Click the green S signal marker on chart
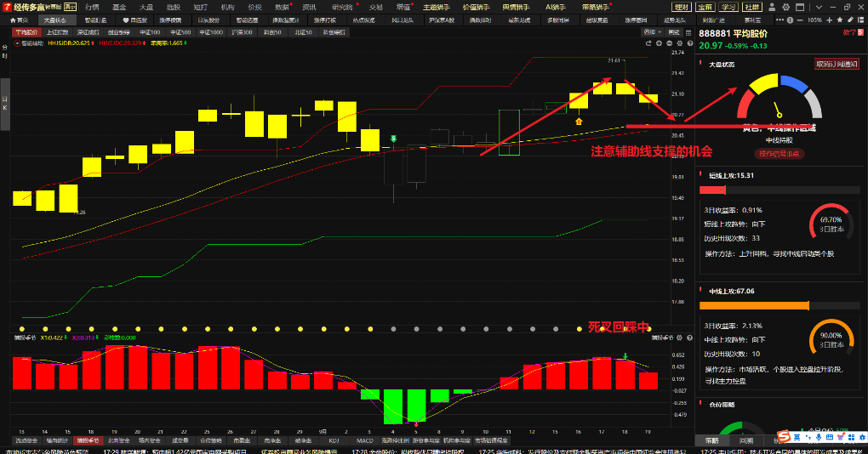The height and width of the screenshot is (454, 868). [x=393, y=139]
